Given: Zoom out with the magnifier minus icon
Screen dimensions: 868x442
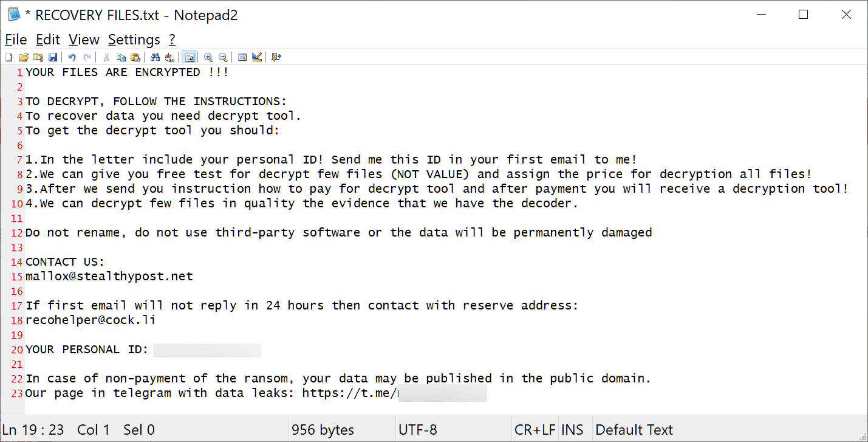Looking at the screenshot, I should tap(223, 57).
